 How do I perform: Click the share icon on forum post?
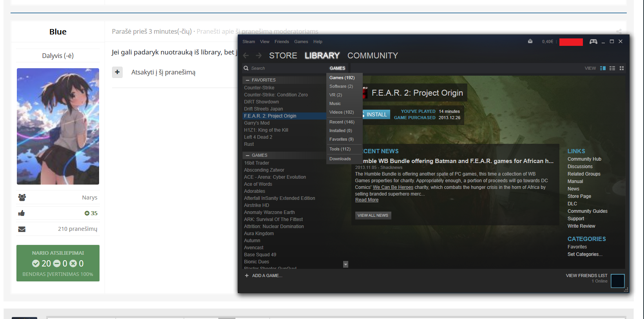(x=619, y=31)
